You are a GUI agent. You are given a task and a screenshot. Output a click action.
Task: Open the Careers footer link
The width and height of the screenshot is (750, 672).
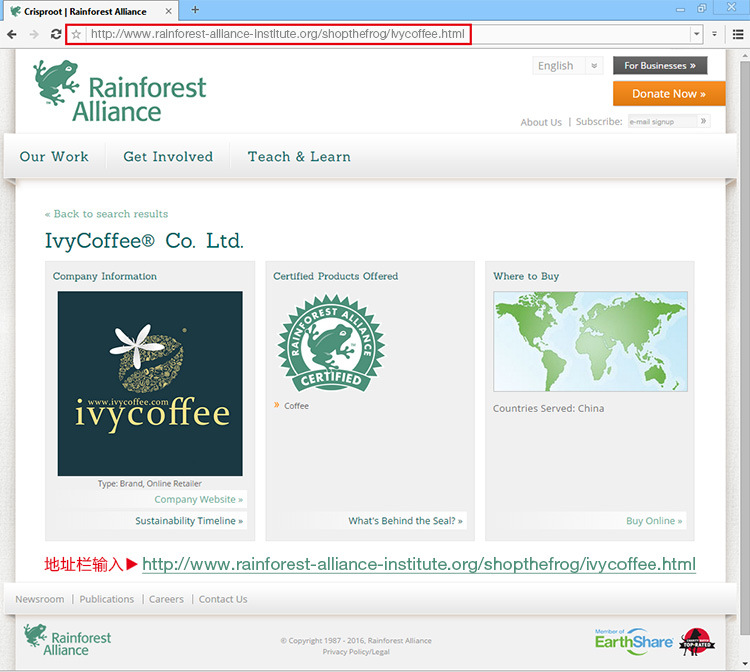166,599
